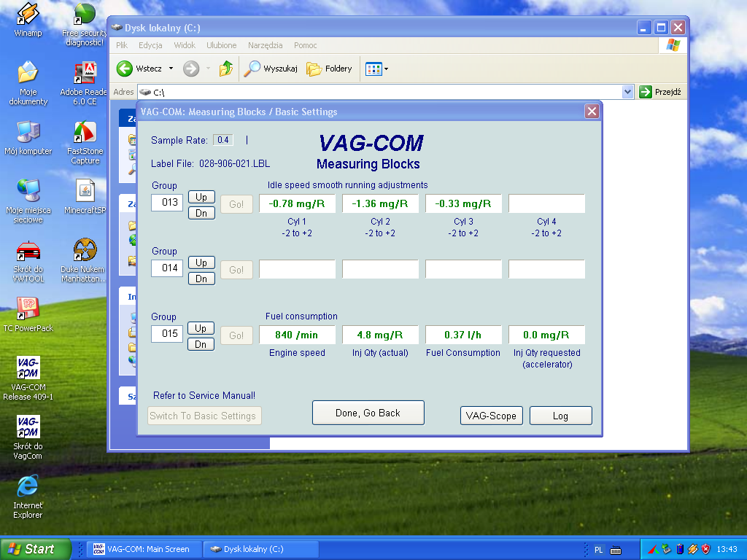
Task: Switch to VAG-COM: Main Screen taskbar button
Action: pyautogui.click(x=144, y=549)
